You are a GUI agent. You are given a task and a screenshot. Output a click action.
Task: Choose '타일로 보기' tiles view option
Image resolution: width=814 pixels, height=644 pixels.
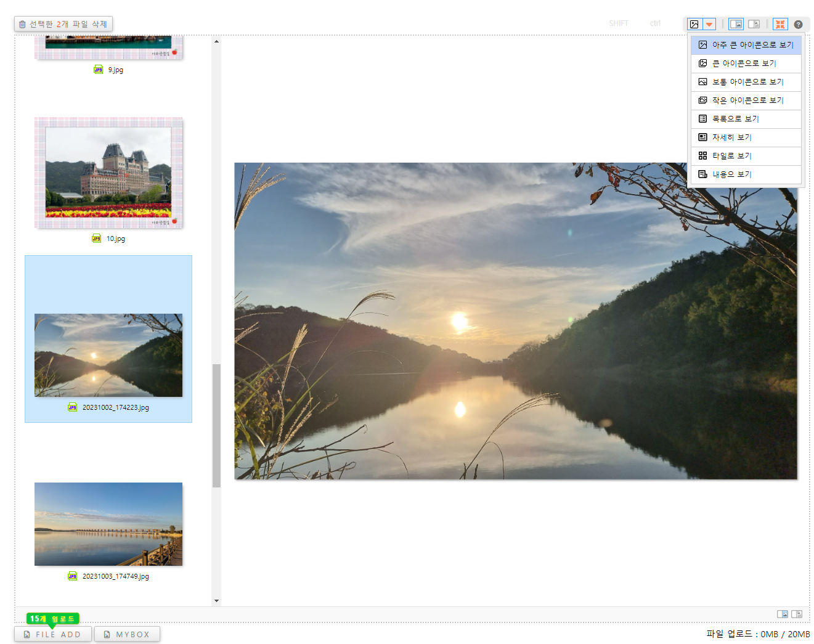click(746, 156)
